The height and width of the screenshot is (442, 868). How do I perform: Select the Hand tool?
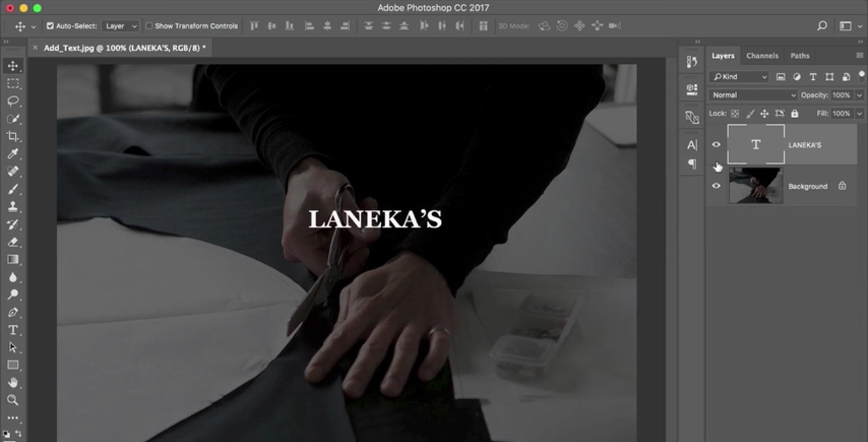coord(13,382)
